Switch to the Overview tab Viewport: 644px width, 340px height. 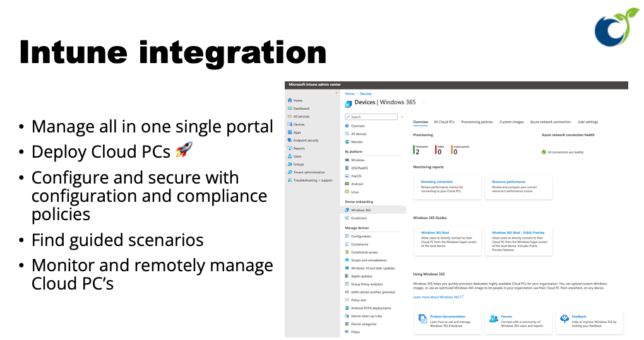tap(420, 122)
